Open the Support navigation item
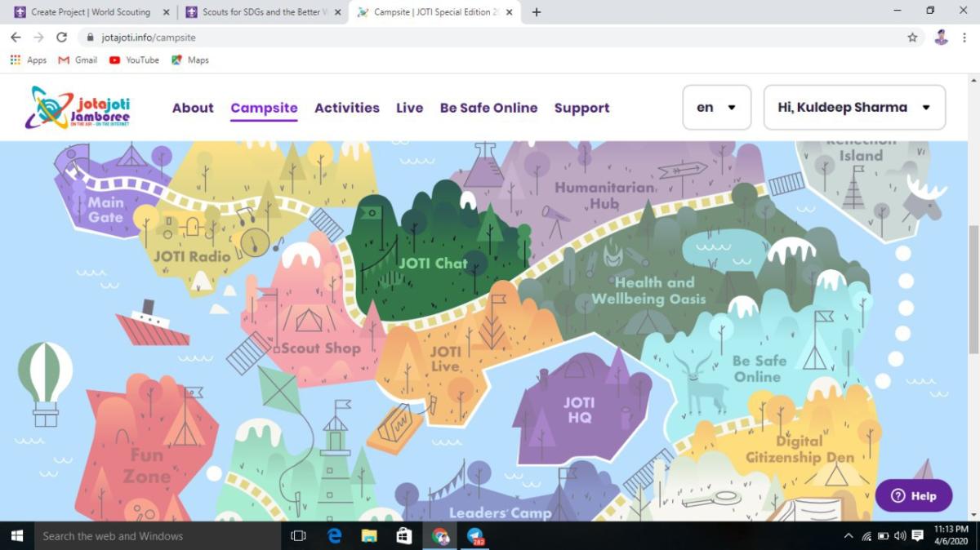 pos(582,108)
